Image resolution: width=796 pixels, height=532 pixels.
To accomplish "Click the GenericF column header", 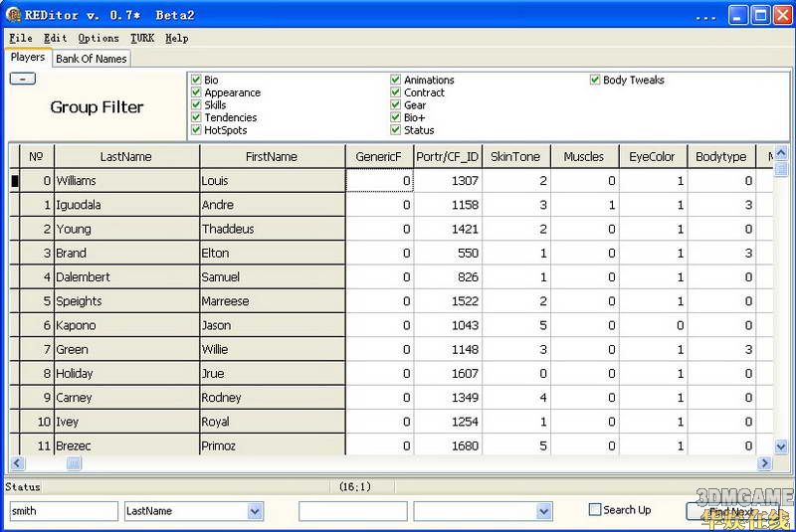I will [379, 157].
